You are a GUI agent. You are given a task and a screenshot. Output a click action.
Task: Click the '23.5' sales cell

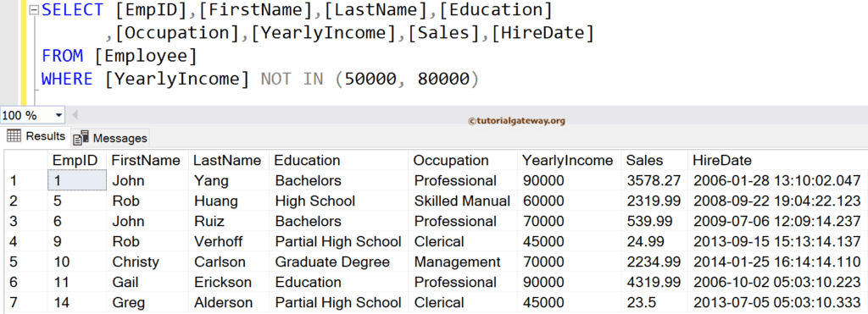654,302
